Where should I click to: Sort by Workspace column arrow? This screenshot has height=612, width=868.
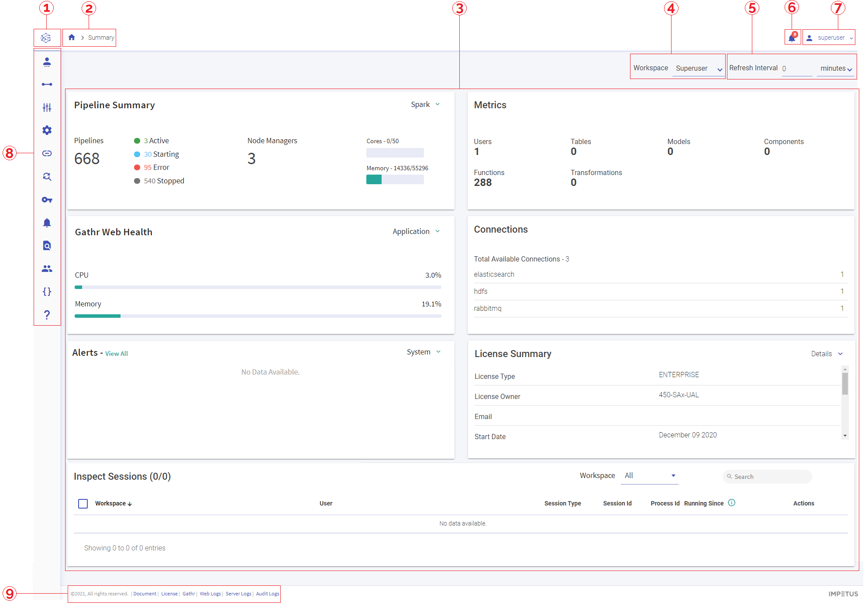[x=130, y=504]
